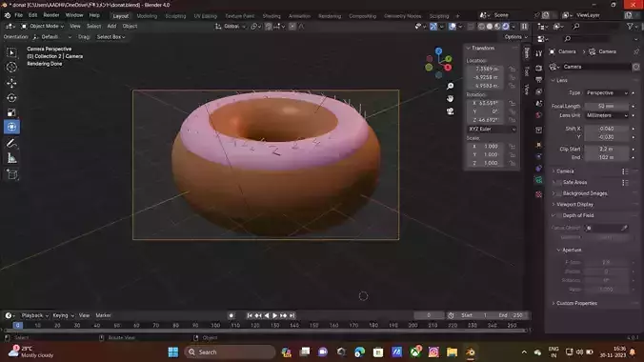The image size is (644, 362).
Task: Select the Rotate tool in toolbar
Action: point(11,98)
